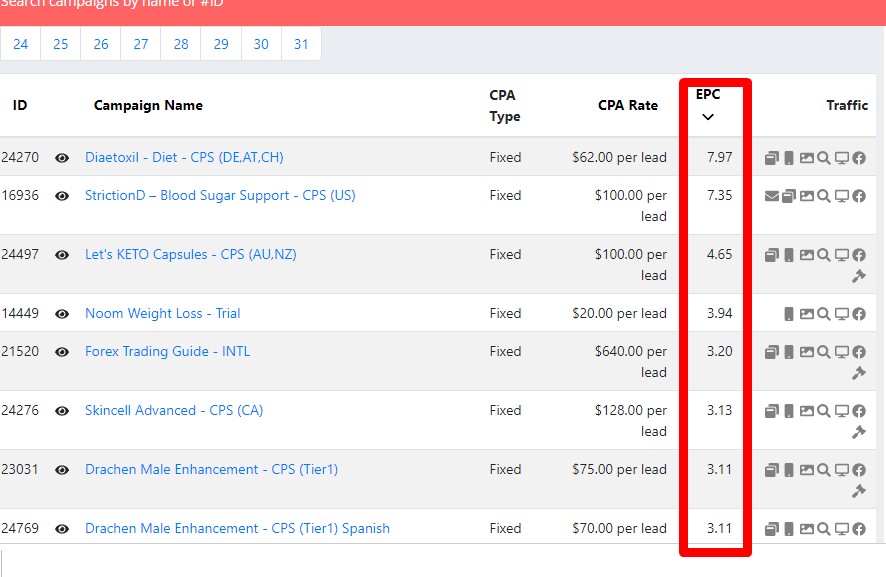Click gavel icon in Forex Trading Guide row
Image resolution: width=886 pixels, height=577 pixels.
pyautogui.click(x=859, y=373)
